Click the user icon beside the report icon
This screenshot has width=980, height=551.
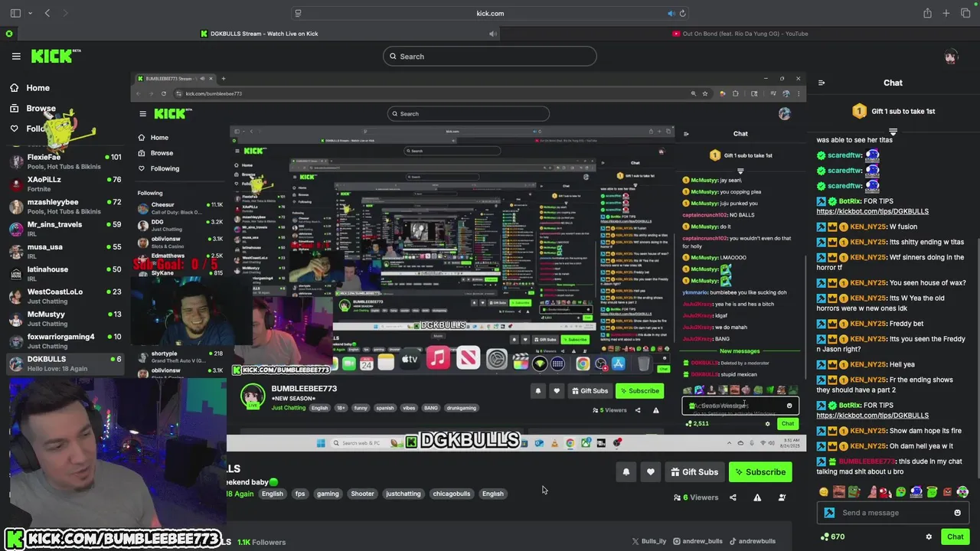tap(782, 497)
